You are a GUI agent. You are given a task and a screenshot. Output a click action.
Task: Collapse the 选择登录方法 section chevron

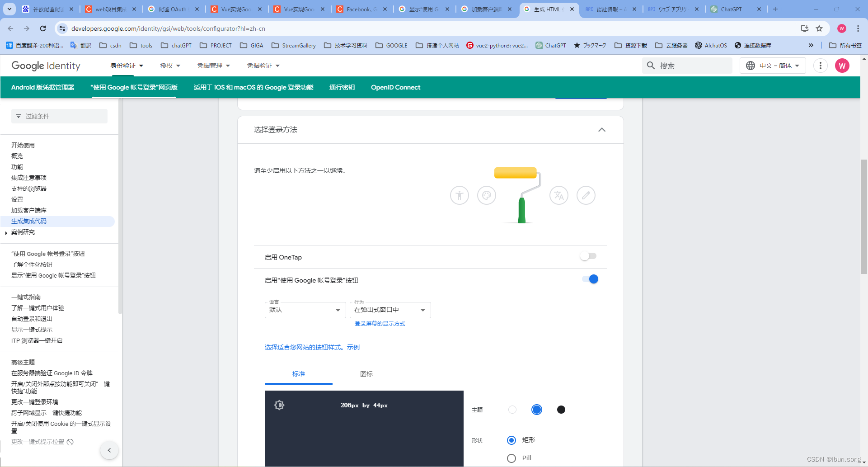pos(602,130)
